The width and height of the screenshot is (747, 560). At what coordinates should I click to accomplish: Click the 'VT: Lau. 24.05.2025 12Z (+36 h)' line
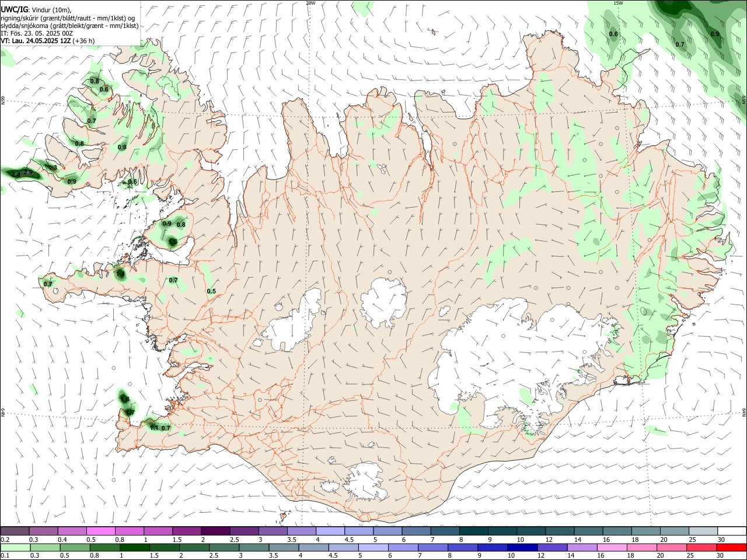pyautogui.click(x=48, y=41)
